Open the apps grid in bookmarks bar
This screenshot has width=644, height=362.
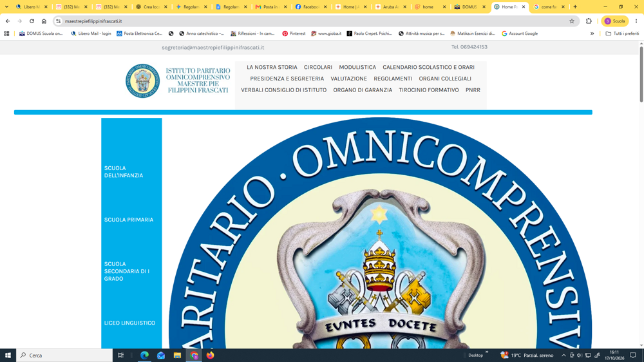tap(6, 33)
